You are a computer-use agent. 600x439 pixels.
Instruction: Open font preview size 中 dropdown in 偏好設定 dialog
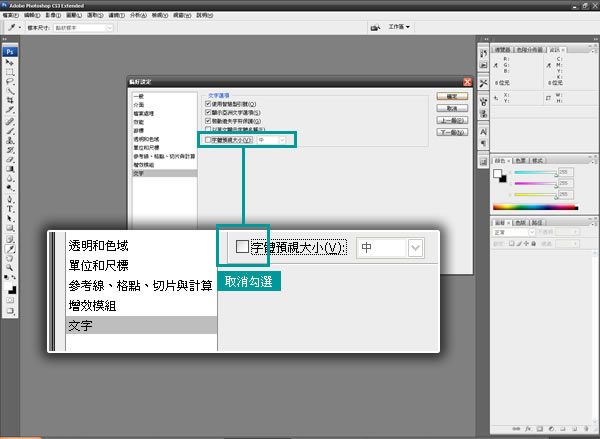pyautogui.click(x=271, y=140)
